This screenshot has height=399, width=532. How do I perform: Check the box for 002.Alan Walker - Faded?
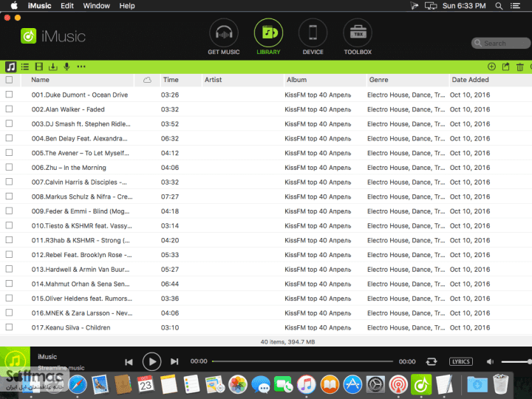[9, 109]
